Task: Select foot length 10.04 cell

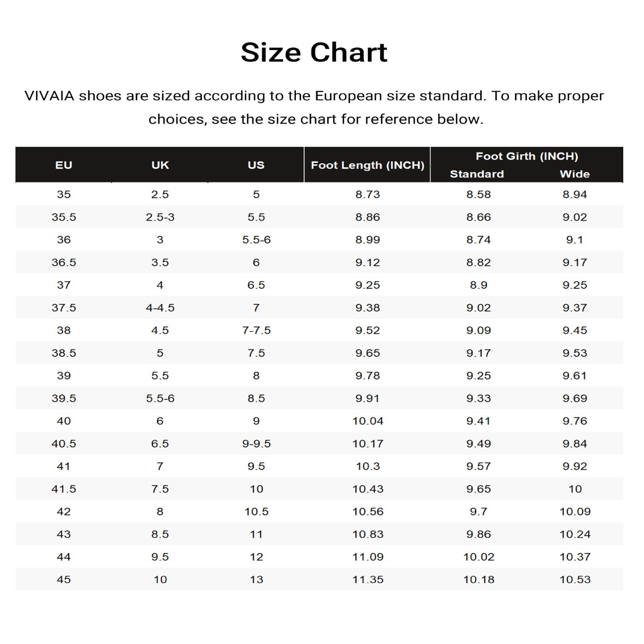Action: pyautogui.click(x=368, y=421)
